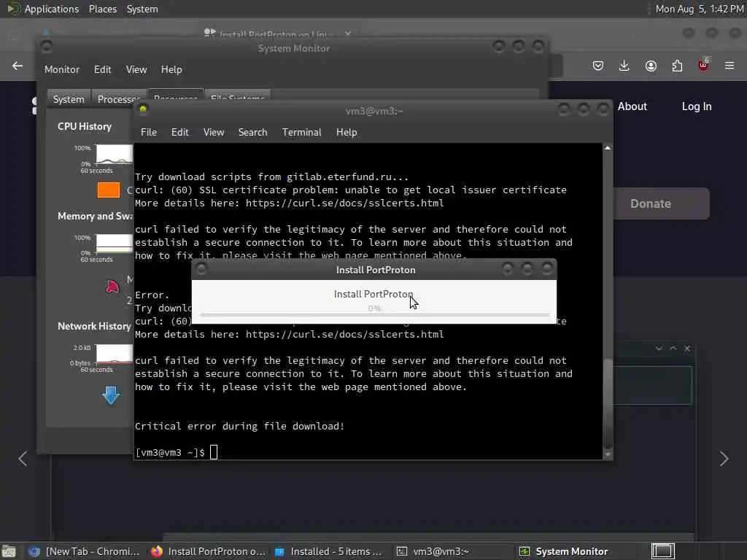Close the Install PortProton browser tab
Screen dimensions: 747x560
click(348, 34)
